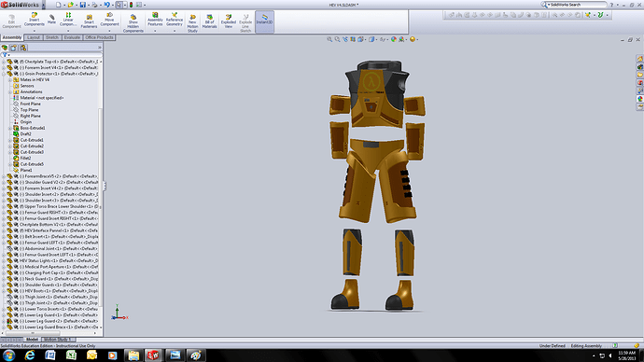Click Bill of Materials icon
Image resolution: width=644 pixels, height=362 pixels.
pyautogui.click(x=209, y=21)
